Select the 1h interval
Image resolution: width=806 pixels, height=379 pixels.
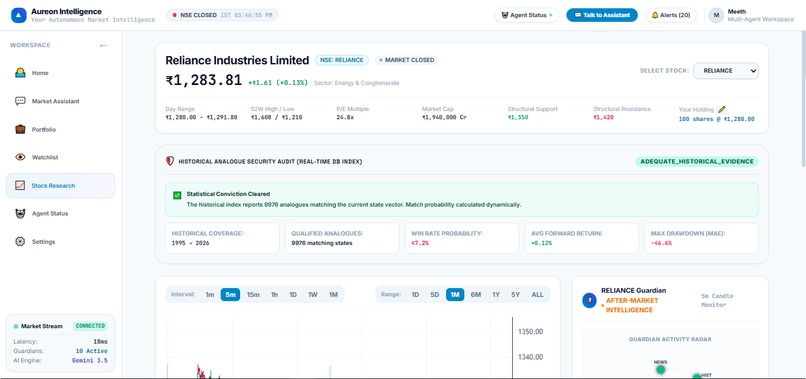274,295
